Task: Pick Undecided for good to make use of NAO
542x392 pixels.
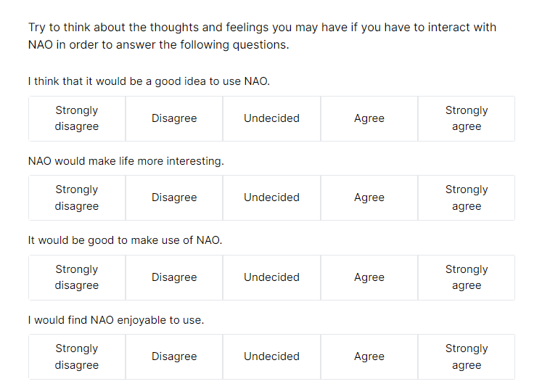Action: pyautogui.click(x=271, y=277)
